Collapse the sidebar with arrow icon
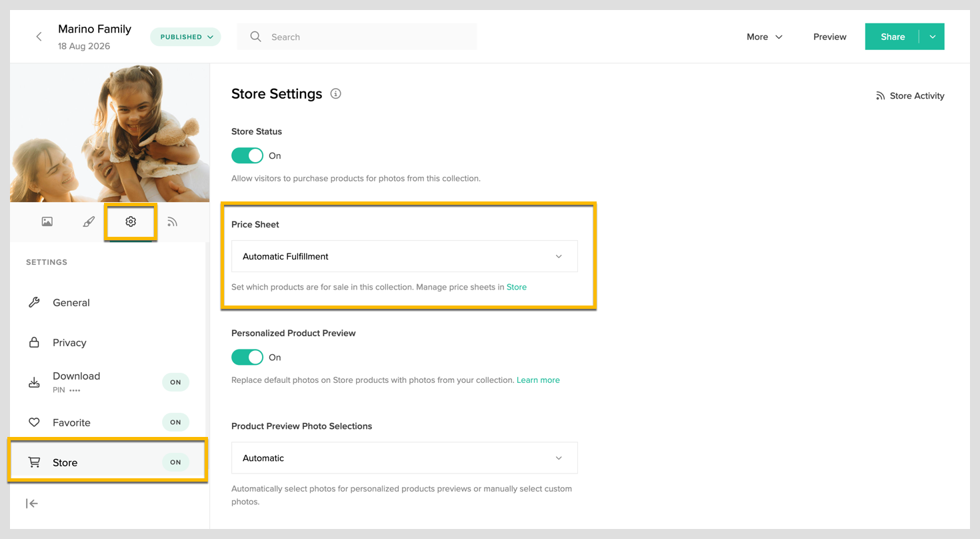980x539 pixels. click(x=32, y=504)
